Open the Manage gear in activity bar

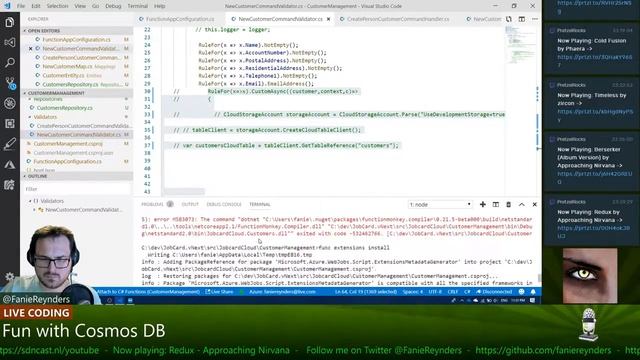coord(9,276)
